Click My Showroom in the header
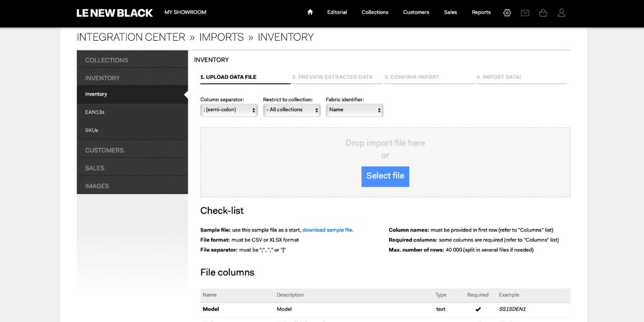The width and height of the screenshot is (644, 322). tap(185, 12)
